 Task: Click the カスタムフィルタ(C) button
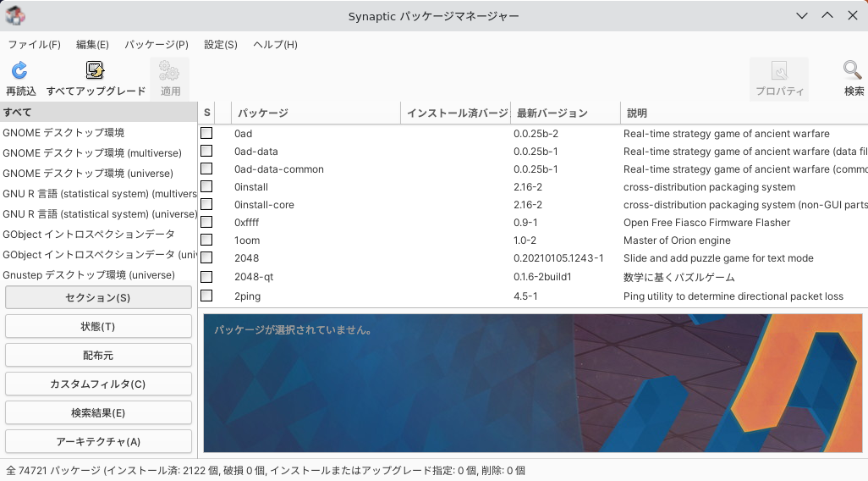click(98, 384)
